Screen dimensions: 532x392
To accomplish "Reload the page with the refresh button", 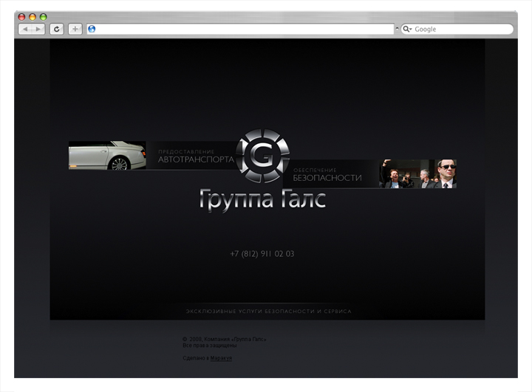I will click(57, 30).
